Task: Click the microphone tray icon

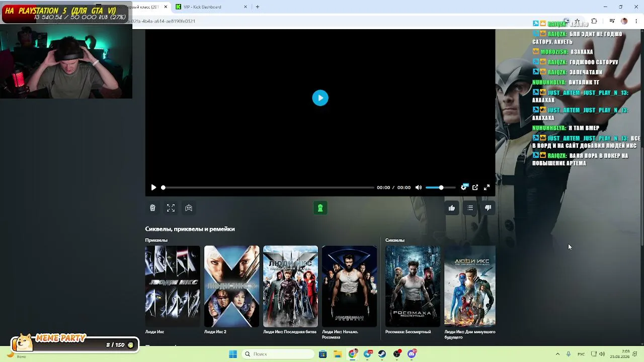Action: pos(569,354)
